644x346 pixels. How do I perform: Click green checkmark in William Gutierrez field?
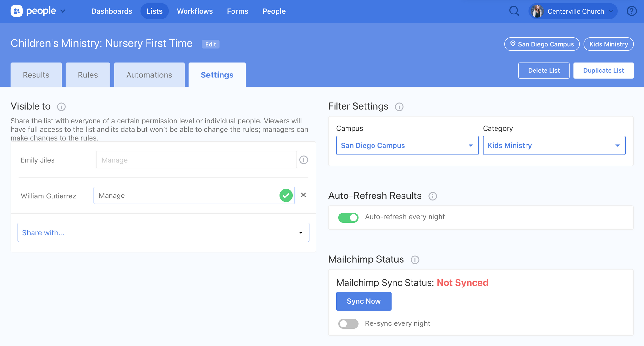tap(286, 196)
